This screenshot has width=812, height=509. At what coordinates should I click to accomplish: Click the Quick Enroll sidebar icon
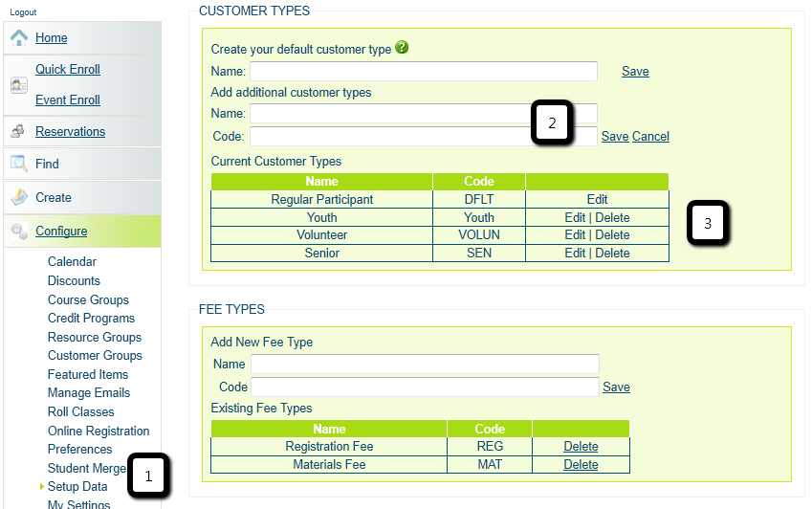click(19, 84)
